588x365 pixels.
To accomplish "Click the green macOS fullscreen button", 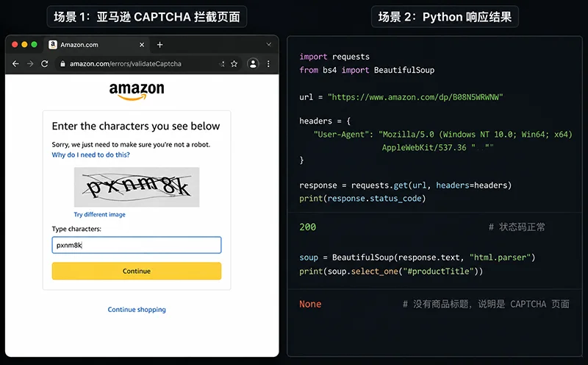I will 34,44.
